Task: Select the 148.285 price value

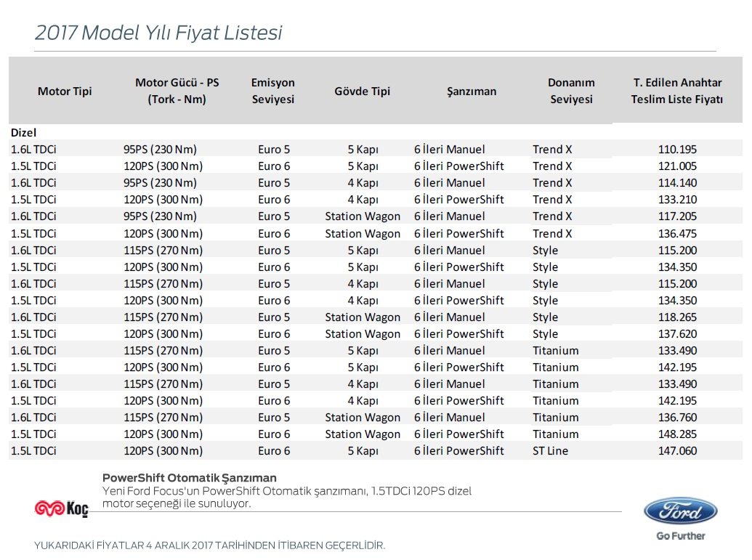Action: pos(677,434)
